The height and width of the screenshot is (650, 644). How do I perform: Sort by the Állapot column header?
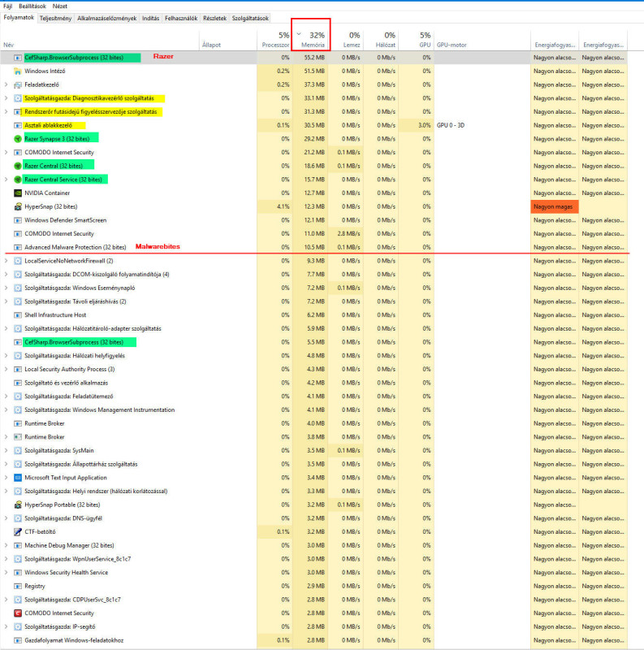coord(228,40)
